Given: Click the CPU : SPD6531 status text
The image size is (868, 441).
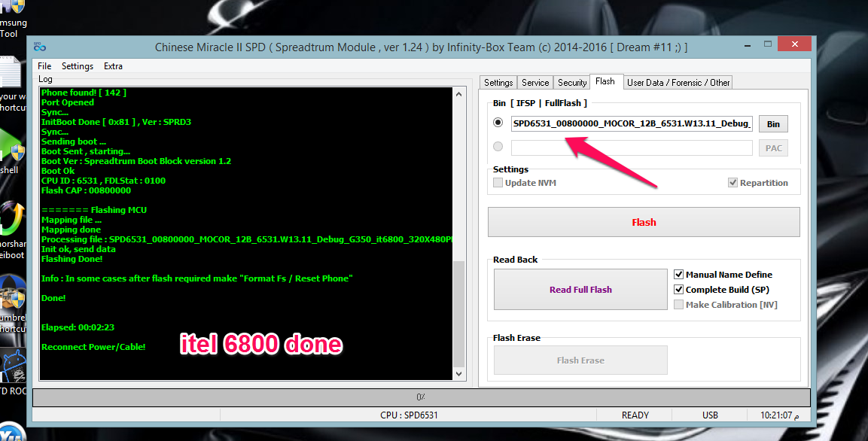Looking at the screenshot, I should (409, 415).
